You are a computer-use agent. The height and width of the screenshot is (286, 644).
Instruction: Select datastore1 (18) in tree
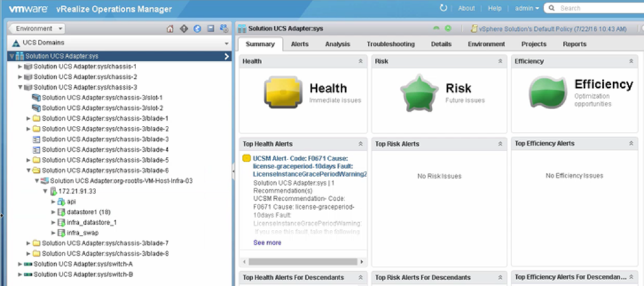tap(88, 212)
